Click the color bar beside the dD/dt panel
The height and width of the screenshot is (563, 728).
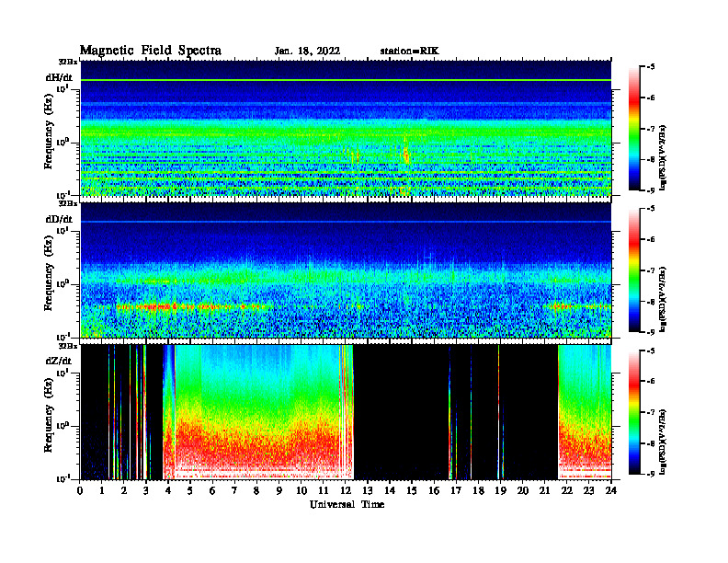click(634, 270)
